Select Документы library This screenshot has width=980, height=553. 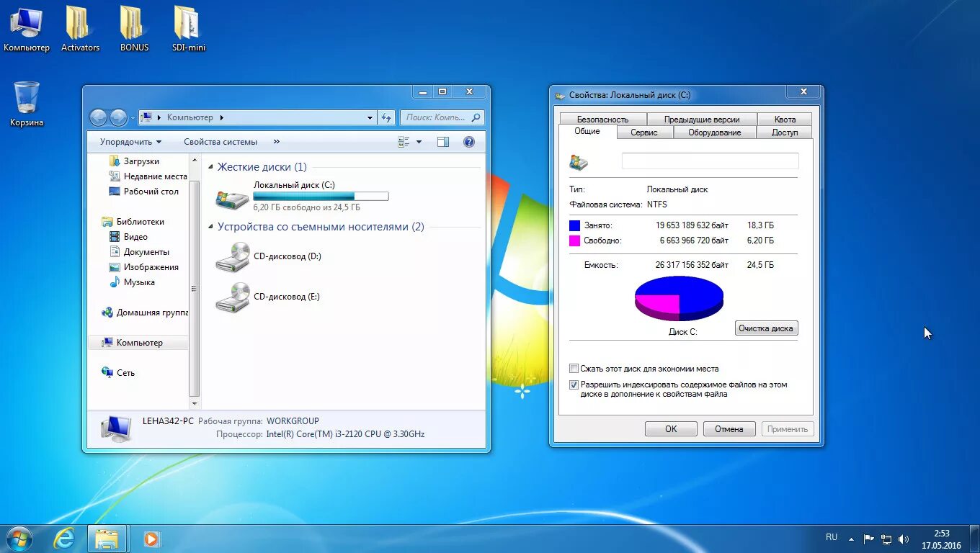139,252
